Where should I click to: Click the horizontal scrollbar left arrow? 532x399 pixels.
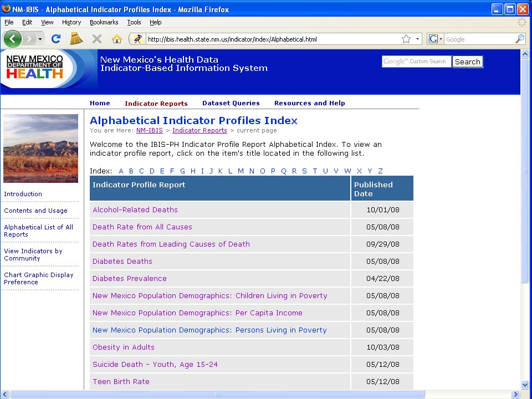[x=5, y=394]
